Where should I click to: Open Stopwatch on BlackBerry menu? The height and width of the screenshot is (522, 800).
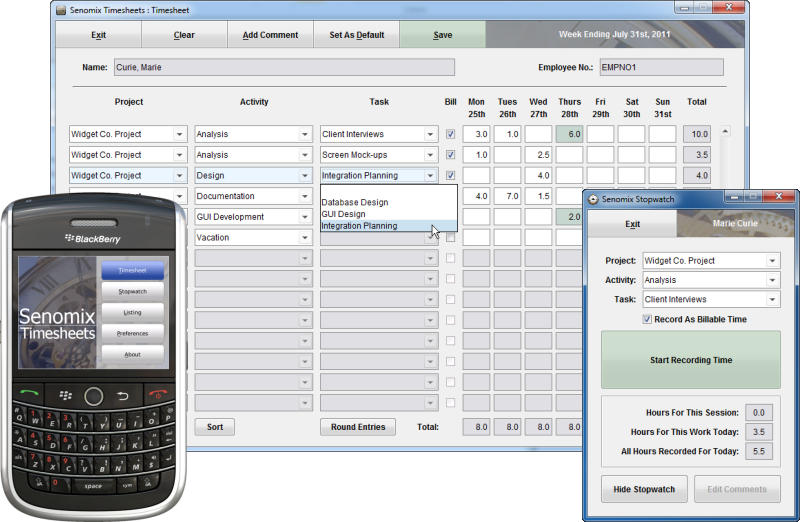133,291
